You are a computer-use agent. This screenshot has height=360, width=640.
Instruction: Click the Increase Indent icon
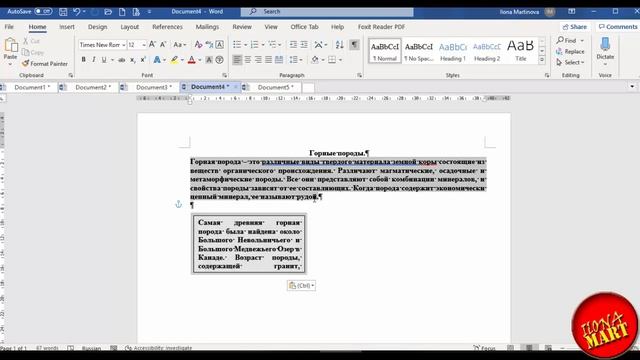coord(304,44)
